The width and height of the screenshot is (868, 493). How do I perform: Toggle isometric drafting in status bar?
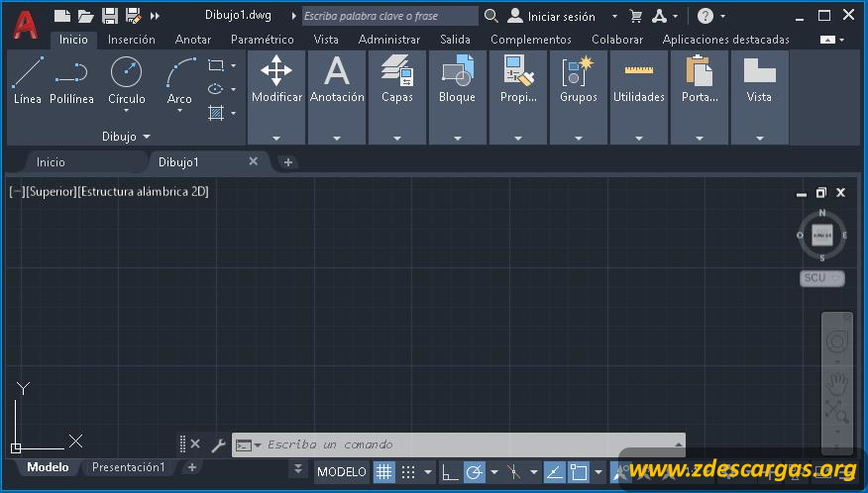[513, 472]
